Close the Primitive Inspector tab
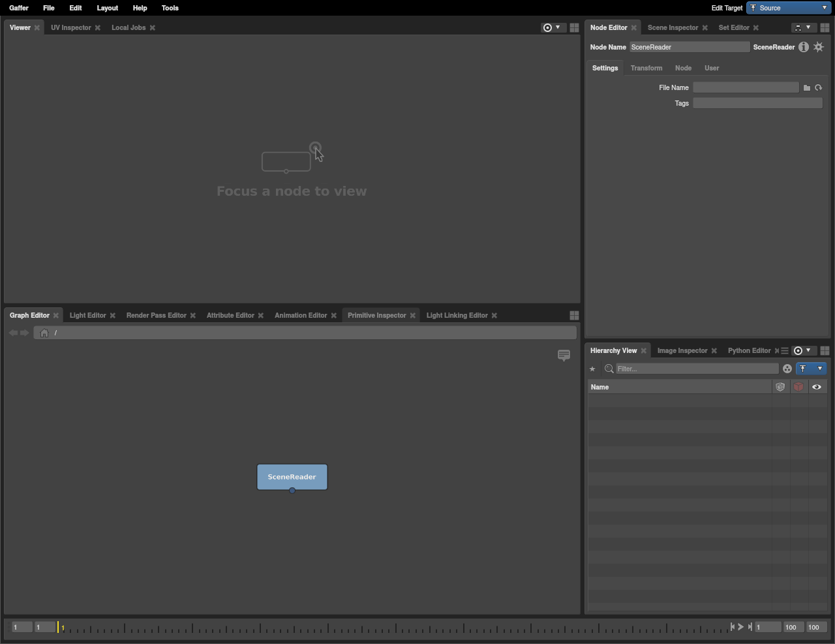835x644 pixels. 413,315
